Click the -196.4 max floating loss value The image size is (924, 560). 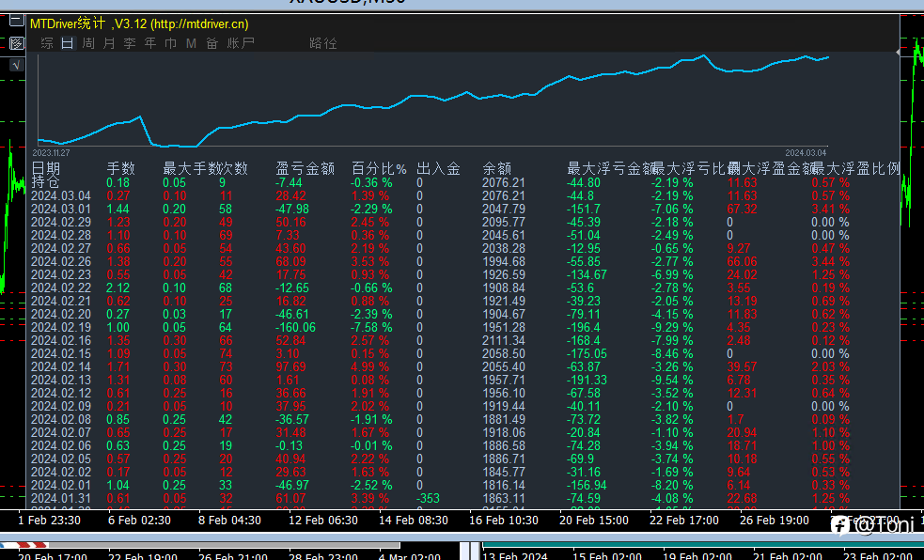(x=584, y=327)
